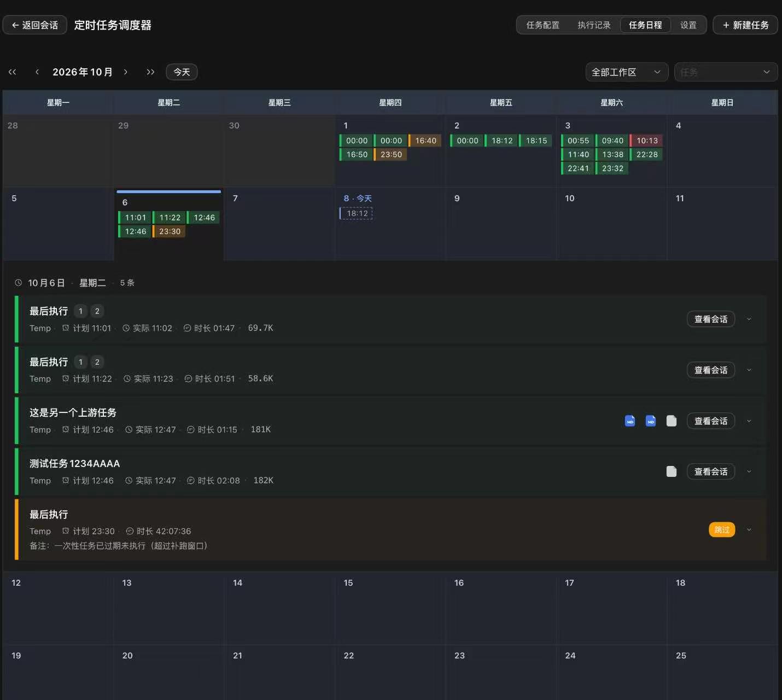Expand the 计划 11:01 最后执行 row chevron

pos(749,319)
